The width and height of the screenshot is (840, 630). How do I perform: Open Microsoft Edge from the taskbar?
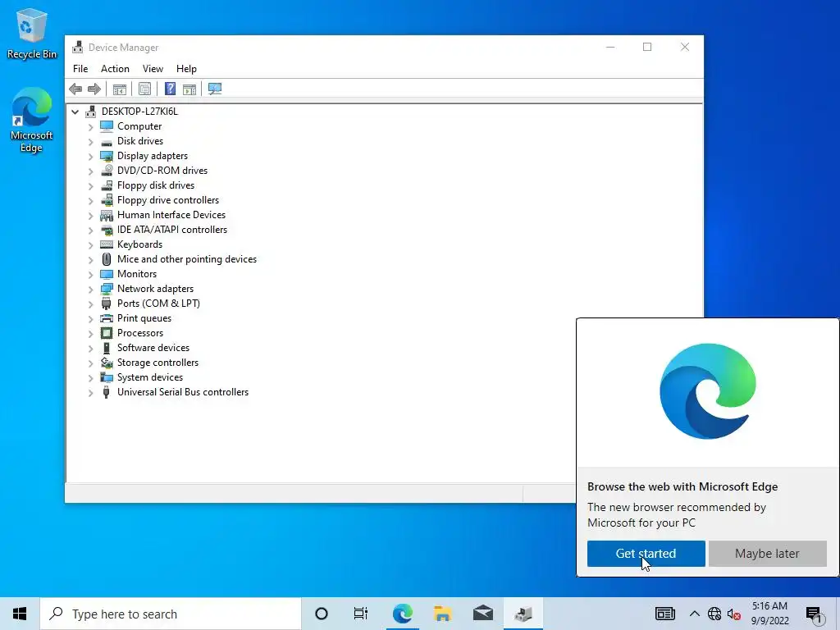402,614
